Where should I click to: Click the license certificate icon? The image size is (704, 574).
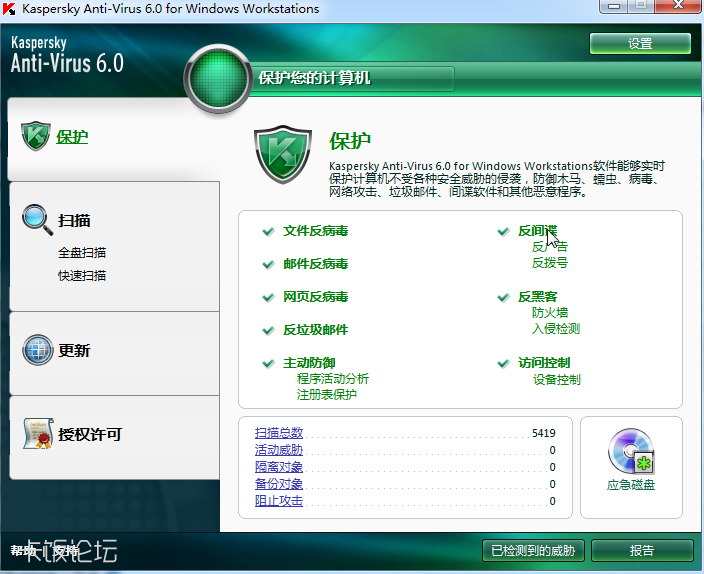(x=37, y=433)
